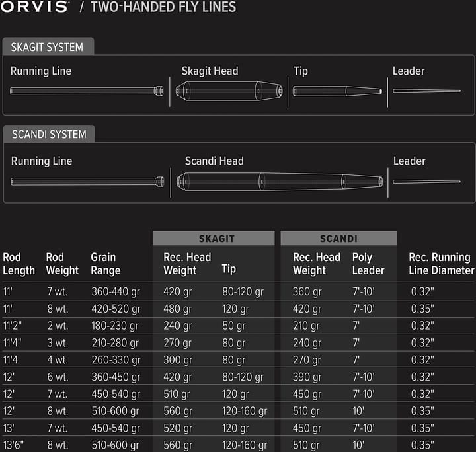Screen dimensions: 476x452
Task: Click the Rod Length column header
Action: click(19, 264)
